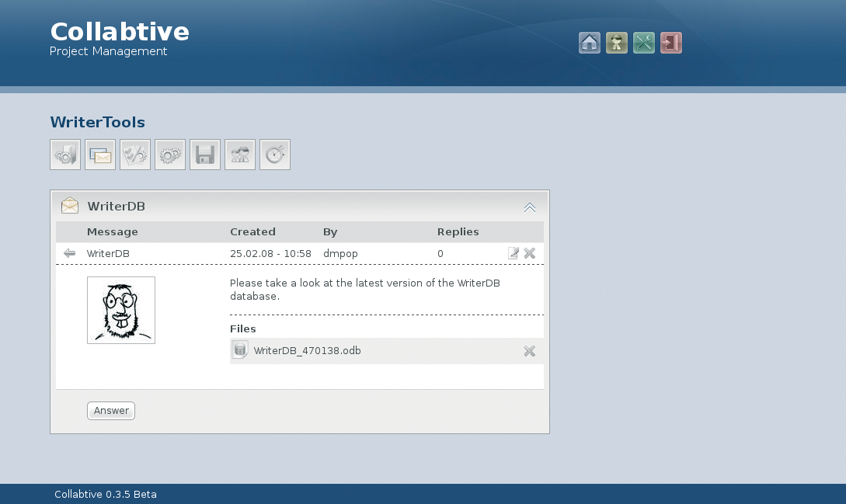Click the WriterDB message title in table row

pos(108,254)
